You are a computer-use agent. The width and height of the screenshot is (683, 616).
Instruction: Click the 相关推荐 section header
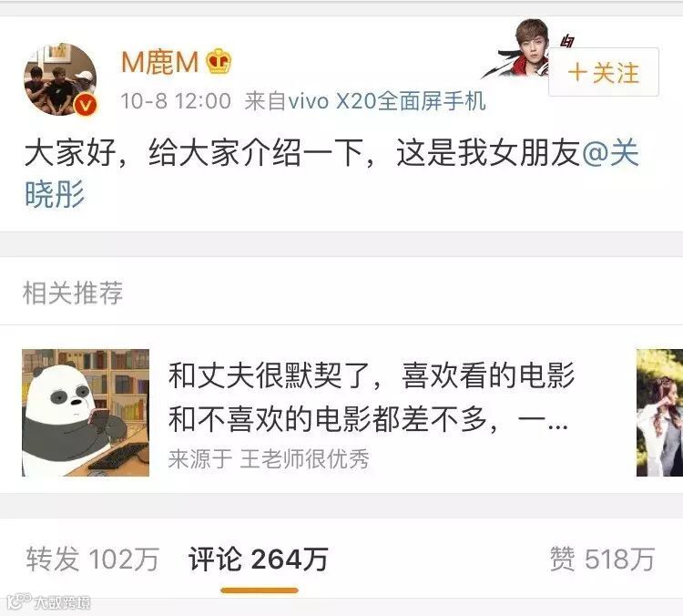[x=73, y=293]
